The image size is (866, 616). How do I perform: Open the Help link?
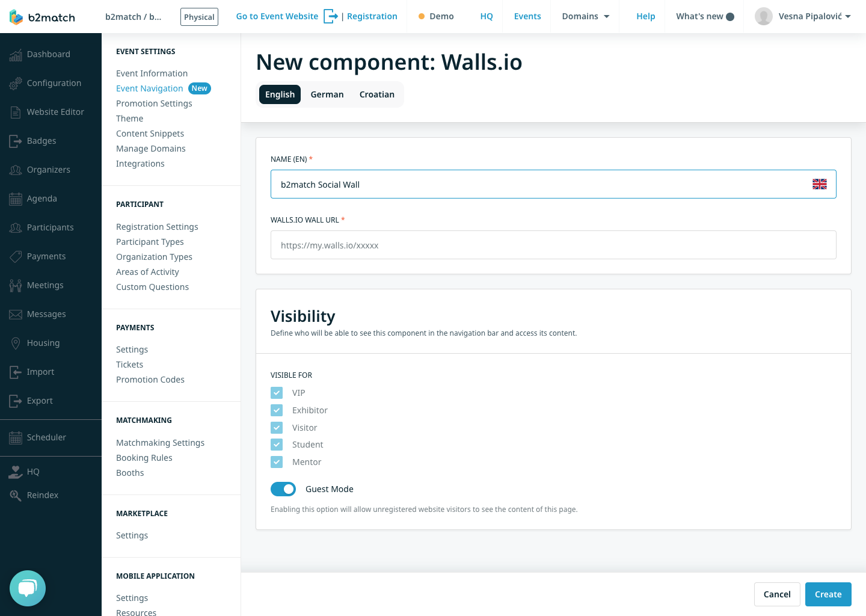pos(646,16)
